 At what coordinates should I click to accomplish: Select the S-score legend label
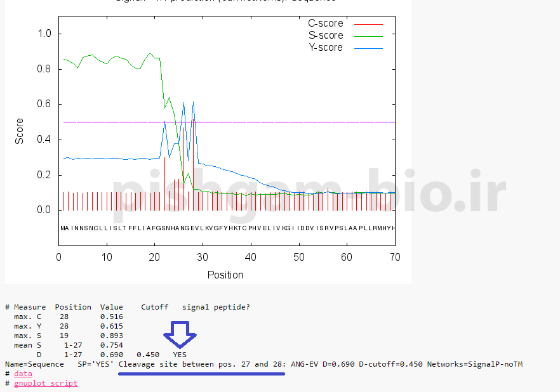point(325,36)
